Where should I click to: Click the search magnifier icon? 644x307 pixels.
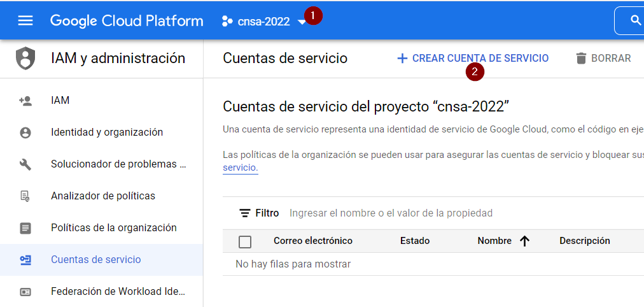coord(636,20)
